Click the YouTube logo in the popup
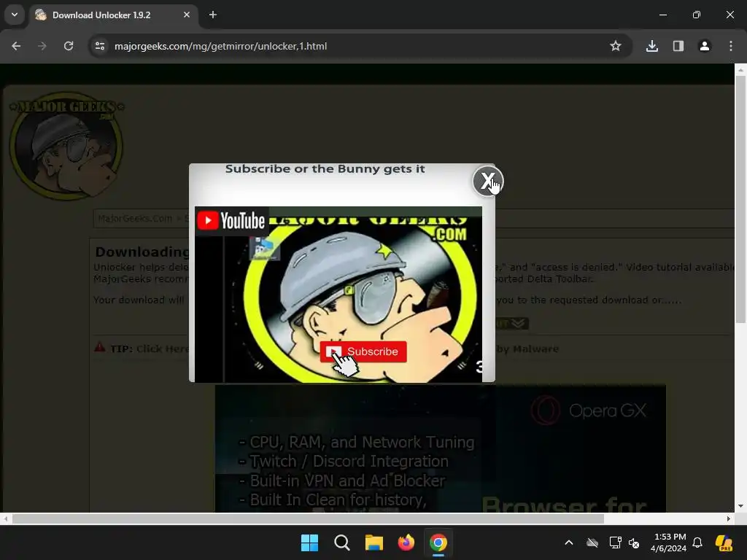 point(231,220)
